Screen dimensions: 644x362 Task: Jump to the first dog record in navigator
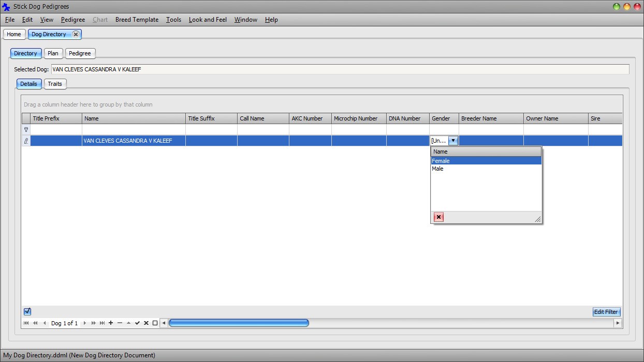click(26, 323)
